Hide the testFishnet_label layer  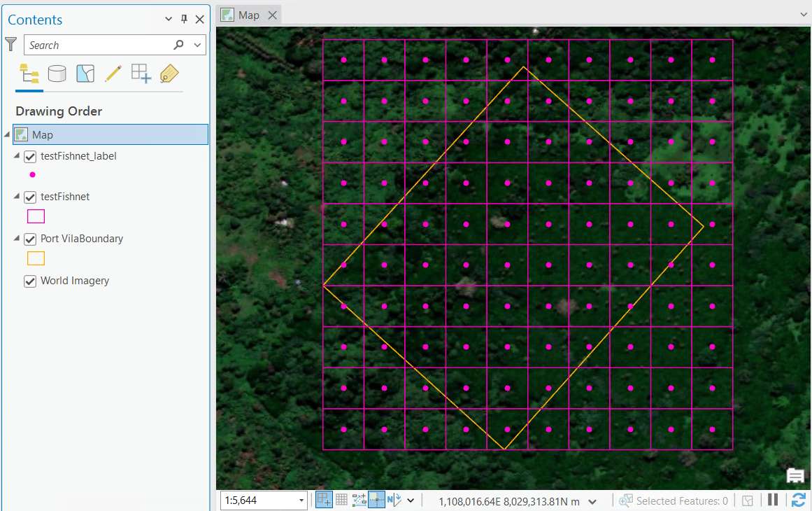(x=29, y=156)
